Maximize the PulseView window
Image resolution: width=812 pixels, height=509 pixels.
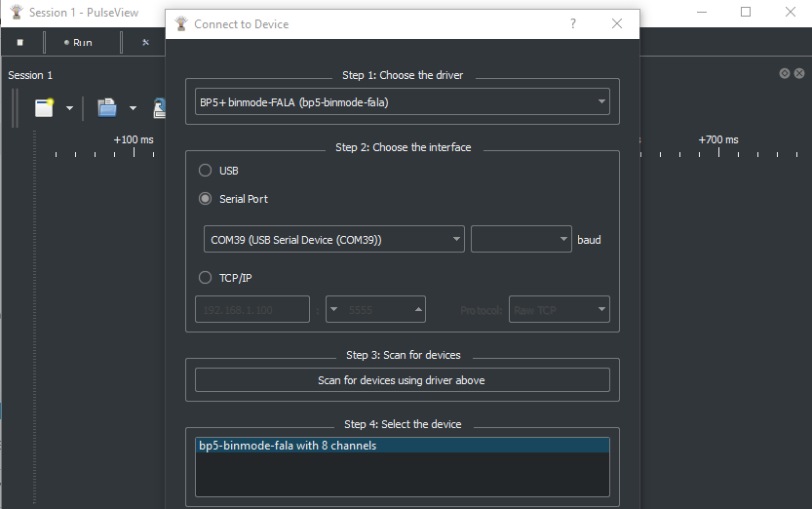746,12
